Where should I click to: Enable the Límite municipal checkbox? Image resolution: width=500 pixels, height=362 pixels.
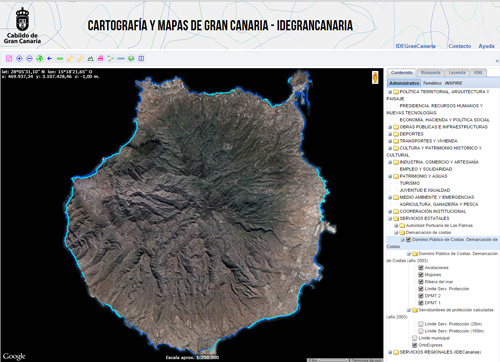(415, 338)
